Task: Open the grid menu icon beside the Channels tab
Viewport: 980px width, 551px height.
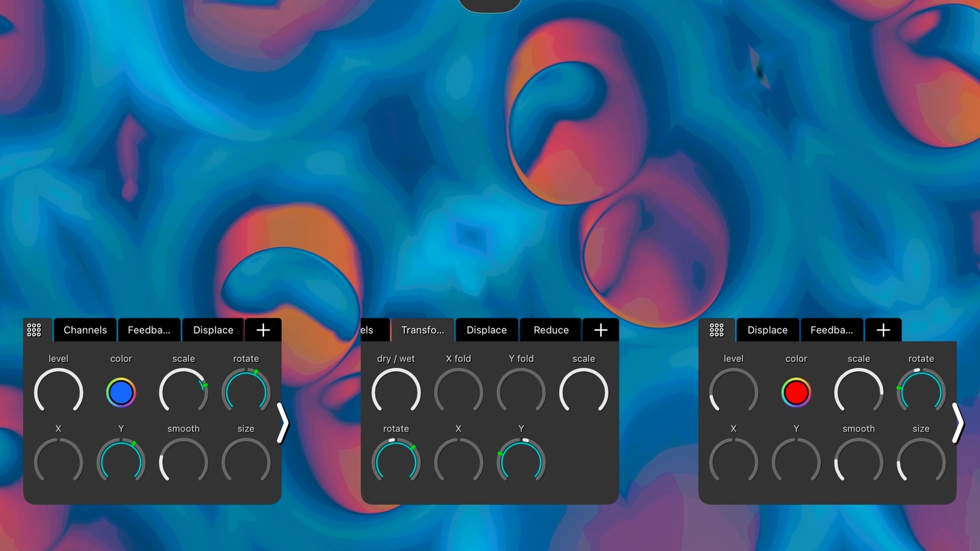Action: 34,330
